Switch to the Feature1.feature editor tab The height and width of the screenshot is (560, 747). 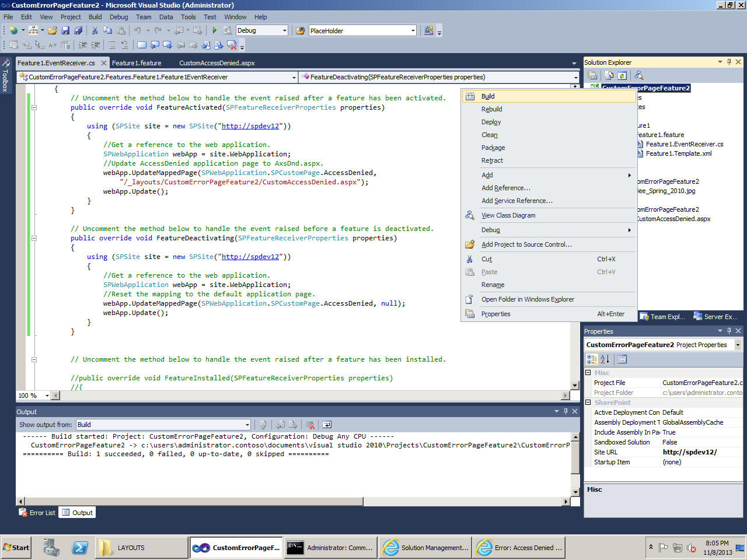[137, 63]
